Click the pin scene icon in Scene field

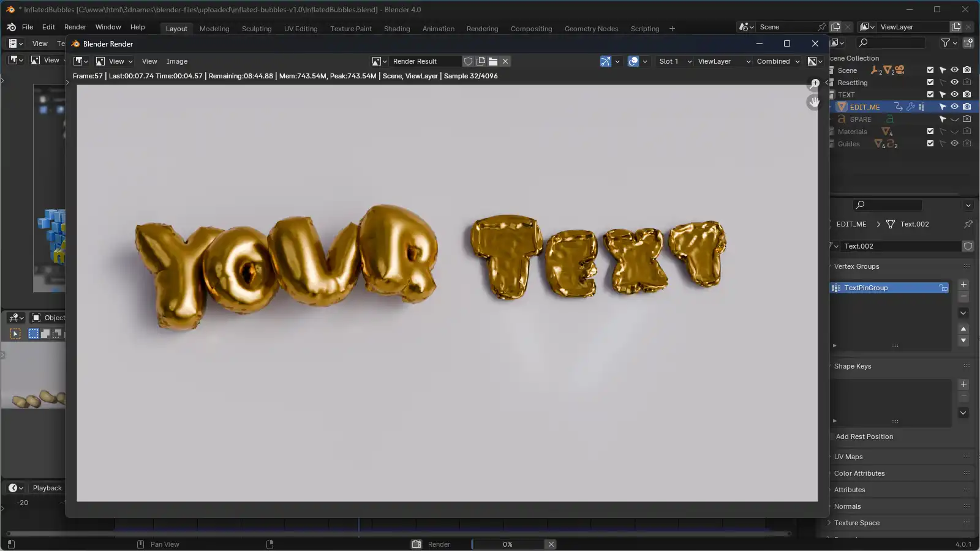coord(822,27)
